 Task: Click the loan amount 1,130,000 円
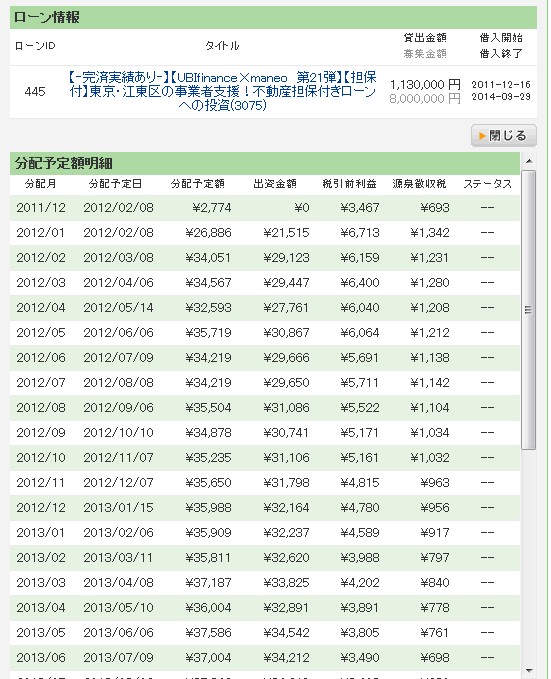(425, 84)
